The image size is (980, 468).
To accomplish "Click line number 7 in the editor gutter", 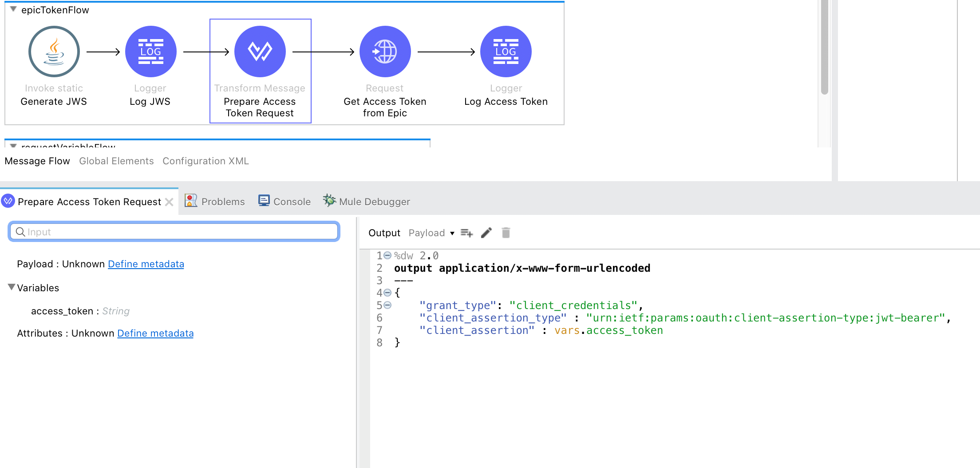I will pos(379,330).
